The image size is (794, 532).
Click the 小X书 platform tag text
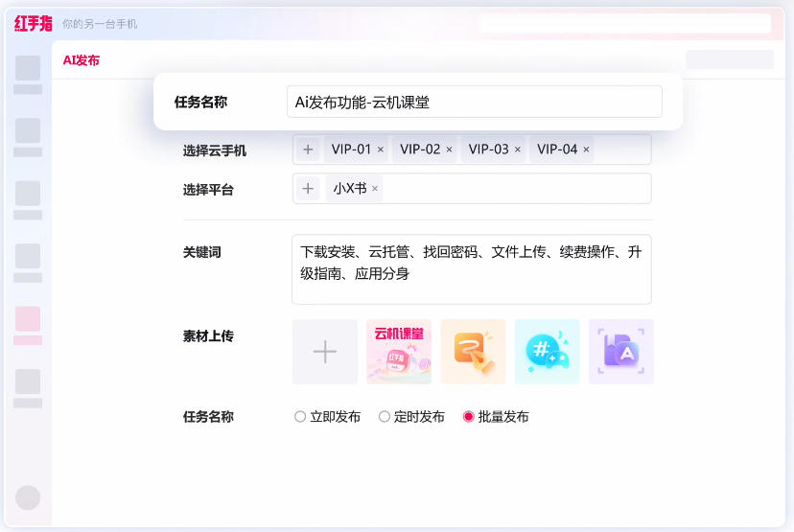[350, 189]
